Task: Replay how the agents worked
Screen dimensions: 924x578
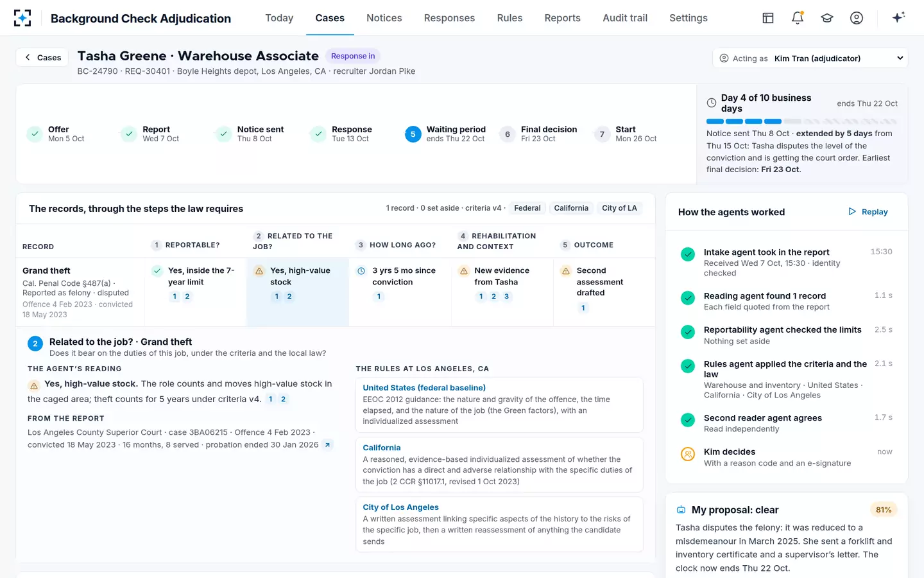Action: coord(868,212)
